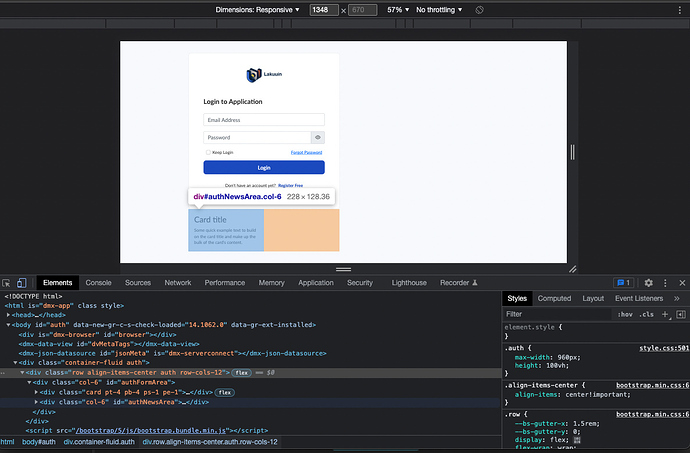Image resolution: width=690 pixels, height=453 pixels.
Task: Expand the card pt-4 div node
Action: click(x=36, y=392)
